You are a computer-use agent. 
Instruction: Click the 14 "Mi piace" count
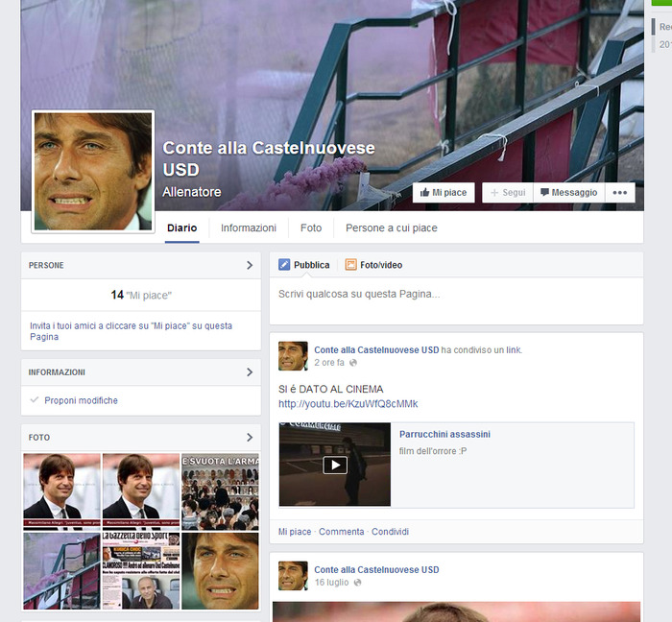(x=141, y=295)
